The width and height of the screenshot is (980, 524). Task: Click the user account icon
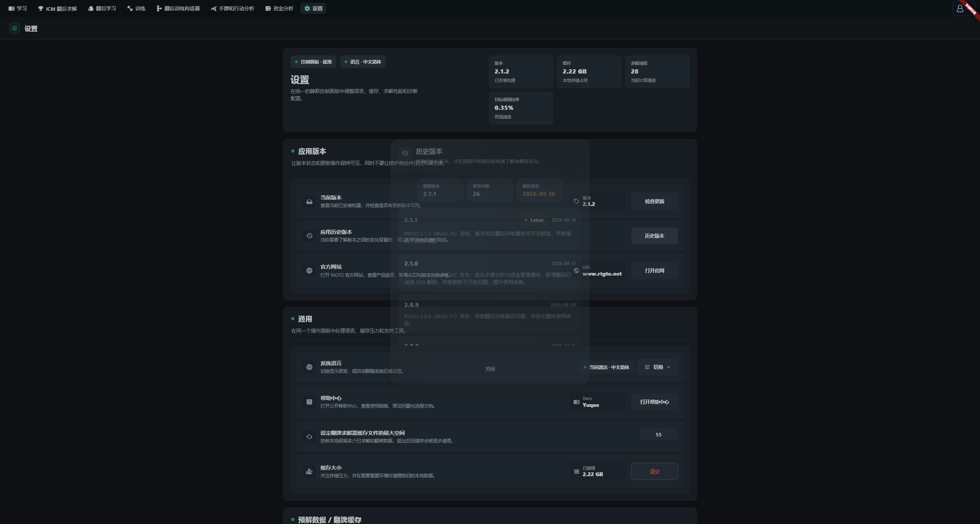(960, 8)
